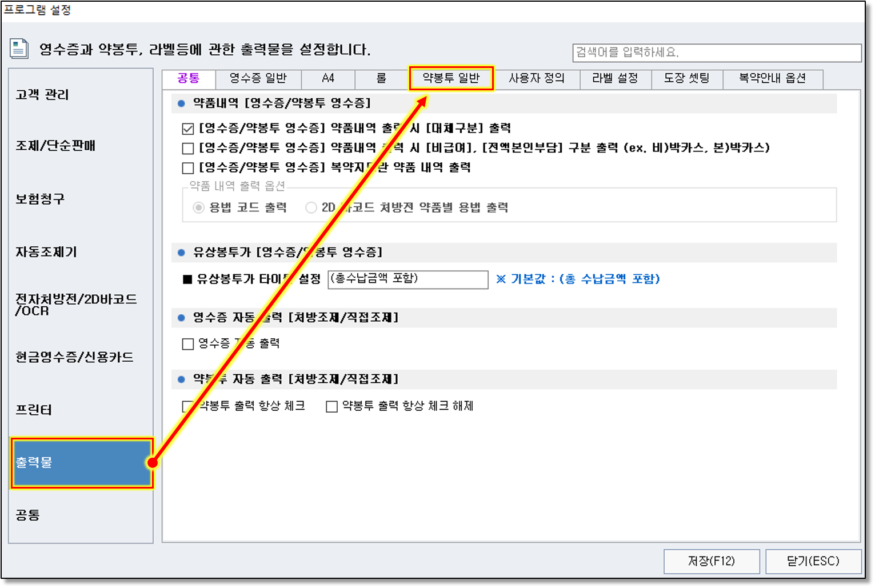
Task: Tick the 복약지도란 약품 내역 출력 checkbox
Action: 187,168
